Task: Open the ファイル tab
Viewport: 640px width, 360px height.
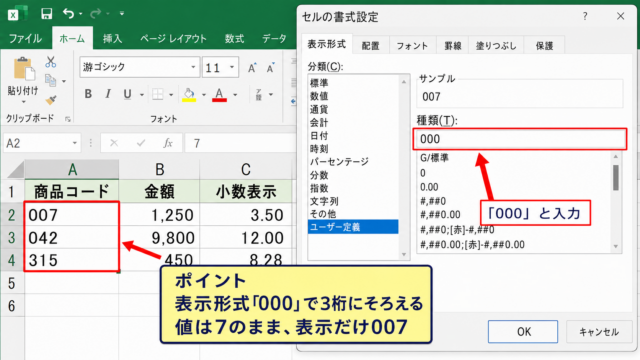Action: [x=25, y=39]
